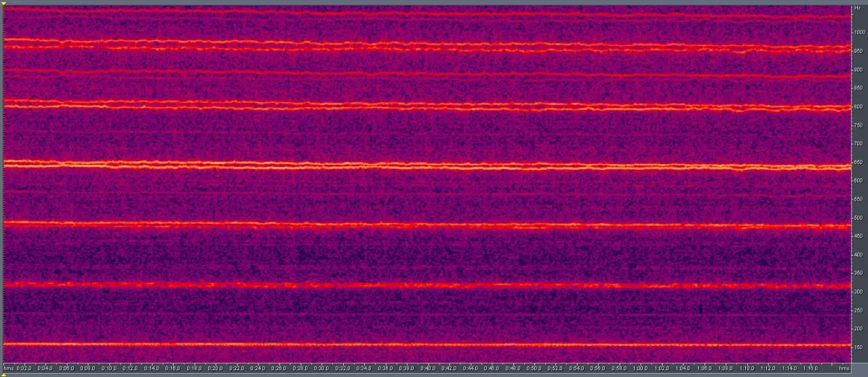The image size is (868, 377).
Task: Click the 0:10.0 mark on time ruler
Action: (x=108, y=368)
